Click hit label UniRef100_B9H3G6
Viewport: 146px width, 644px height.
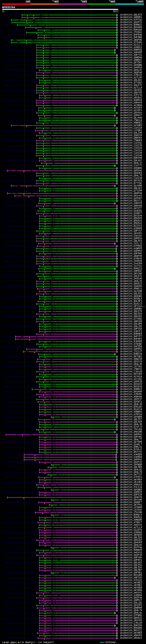point(131,30)
